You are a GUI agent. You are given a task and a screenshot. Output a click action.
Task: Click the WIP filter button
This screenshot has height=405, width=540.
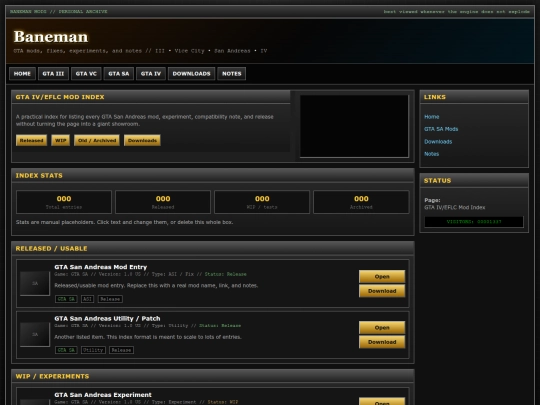click(61, 141)
